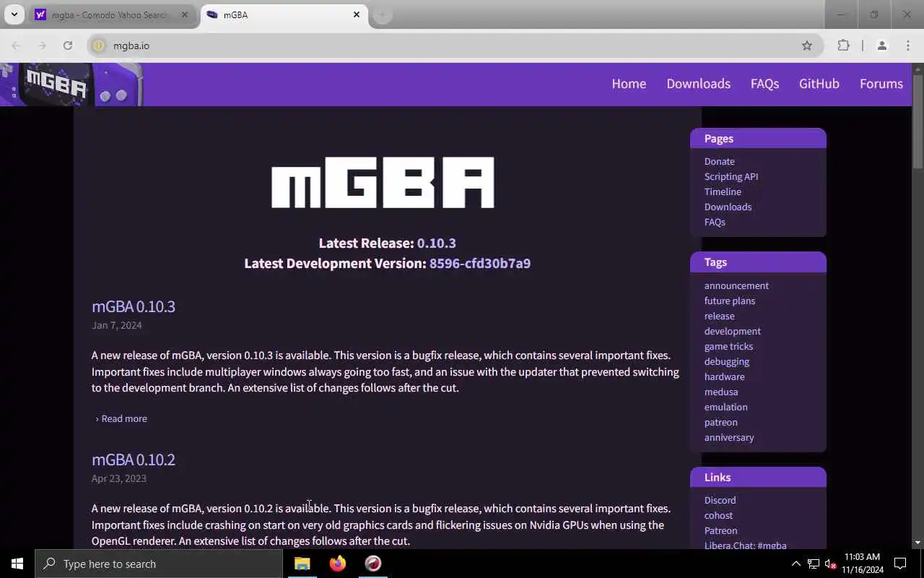Open the taskbar clock and date
This screenshot has height=578, width=924.
862,564
